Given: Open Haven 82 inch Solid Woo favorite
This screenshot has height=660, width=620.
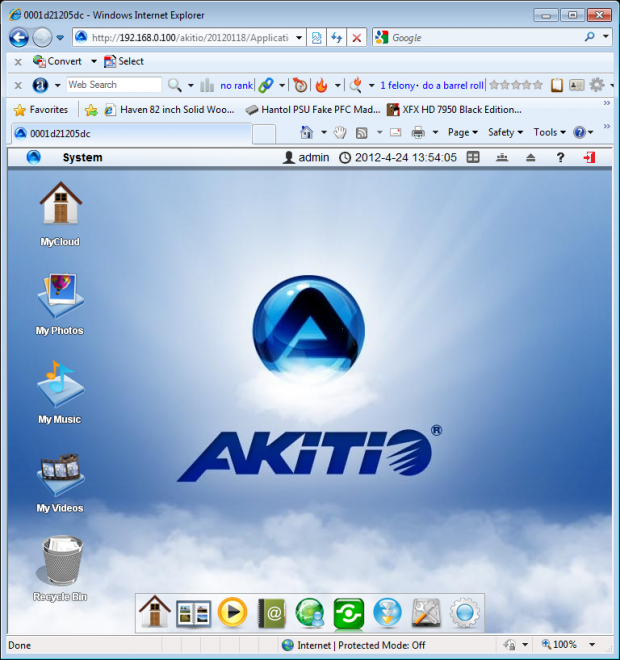Looking at the screenshot, I should [x=169, y=110].
